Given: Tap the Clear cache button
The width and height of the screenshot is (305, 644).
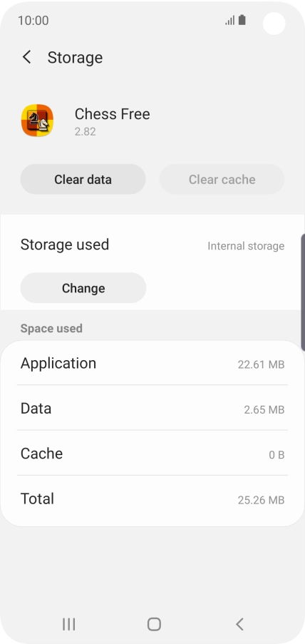Looking at the screenshot, I should point(222,180).
